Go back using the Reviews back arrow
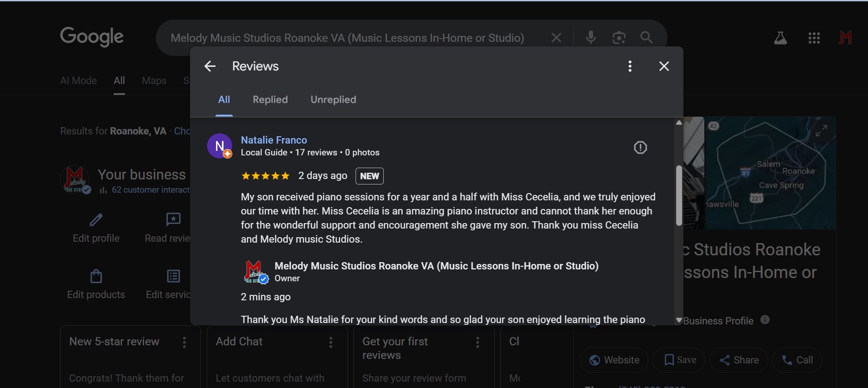The image size is (868, 388). point(210,66)
